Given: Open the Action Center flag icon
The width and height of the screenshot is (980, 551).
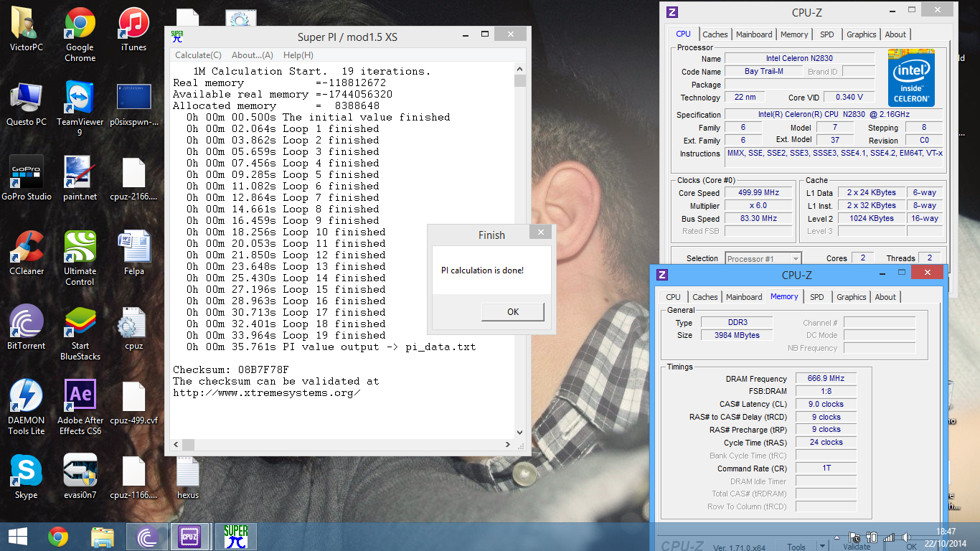Looking at the screenshot, I should pos(854,537).
